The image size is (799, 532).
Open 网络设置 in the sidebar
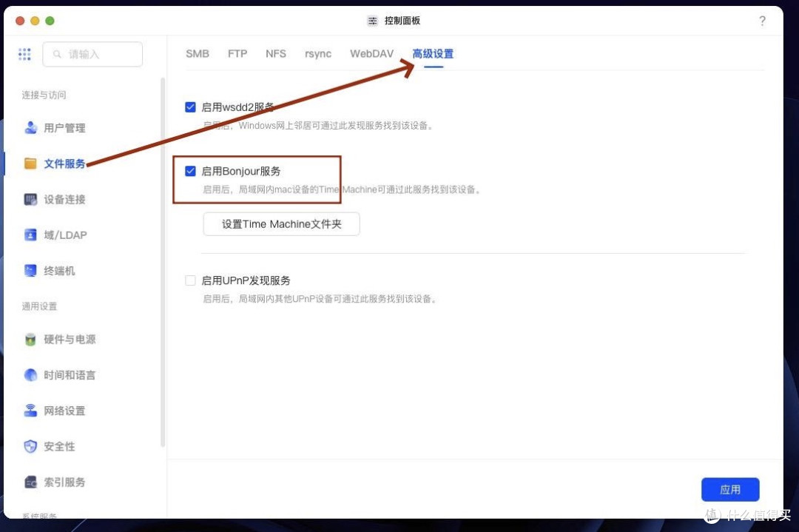click(x=64, y=411)
